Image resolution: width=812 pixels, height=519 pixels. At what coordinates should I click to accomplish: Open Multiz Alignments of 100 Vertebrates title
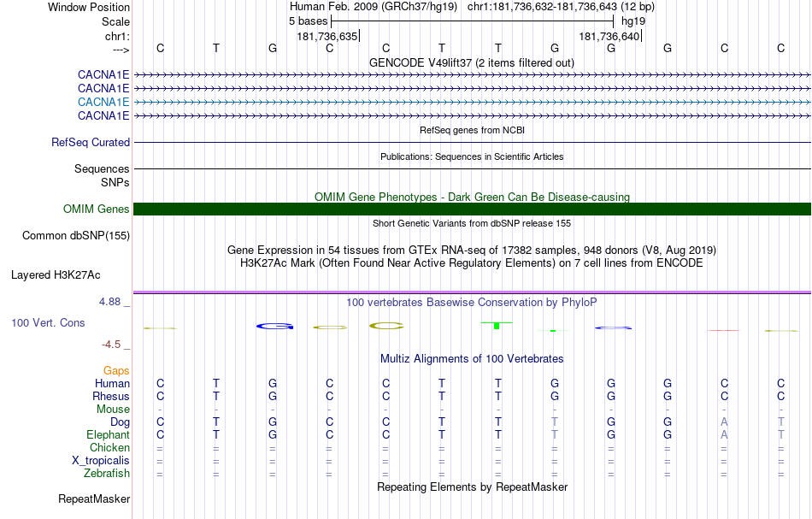[472, 358]
